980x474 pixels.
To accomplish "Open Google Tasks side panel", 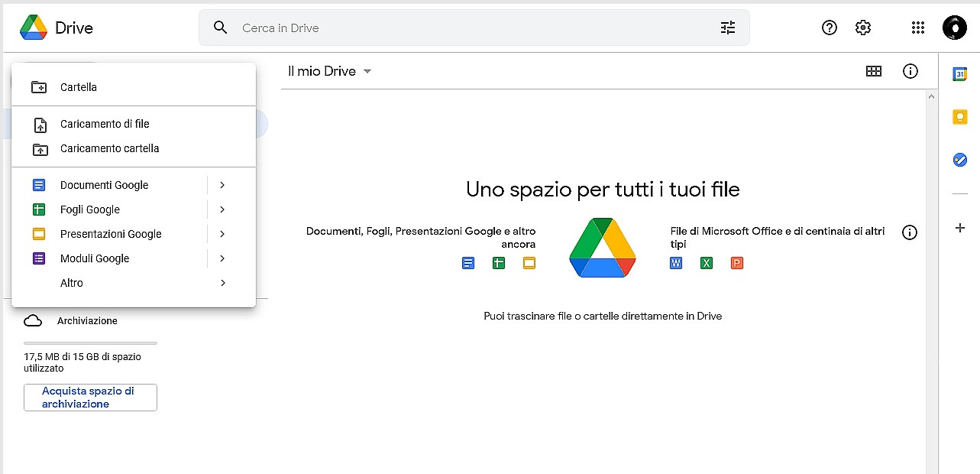I will coord(960,160).
